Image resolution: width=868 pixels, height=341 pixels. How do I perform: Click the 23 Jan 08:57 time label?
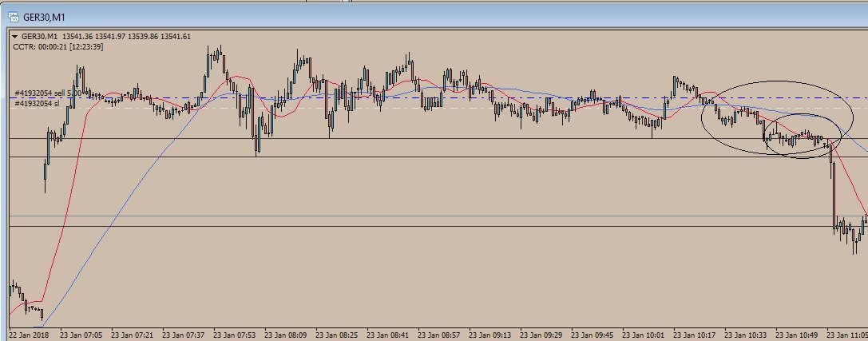[439, 335]
